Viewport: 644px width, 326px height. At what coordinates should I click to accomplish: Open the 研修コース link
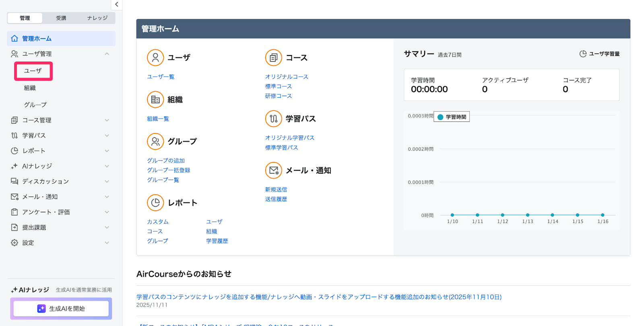279,96
